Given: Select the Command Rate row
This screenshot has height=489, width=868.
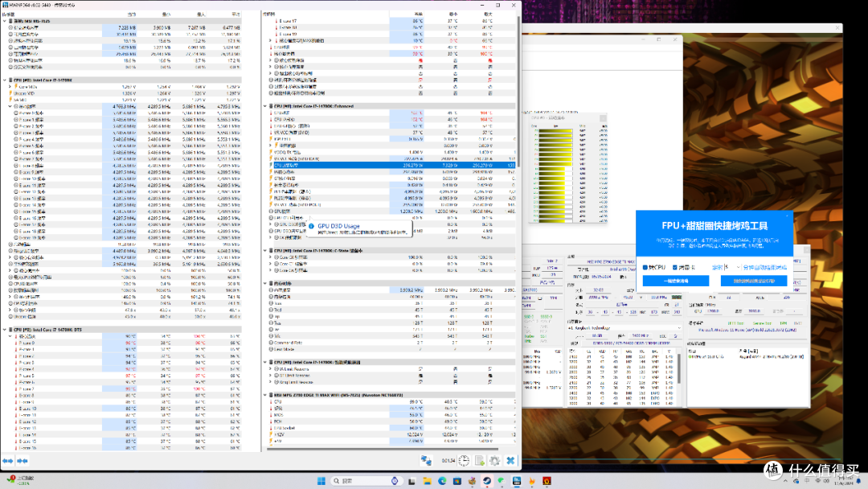Looking at the screenshot, I should click(x=391, y=343).
